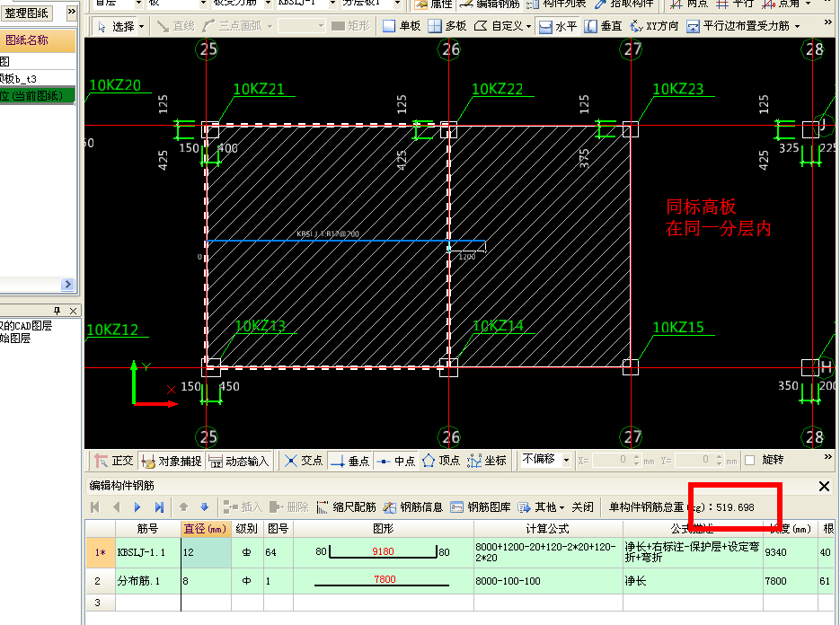The image size is (840, 625).
Task: Toggle 正交 orthogonal mode
Action: [113, 461]
